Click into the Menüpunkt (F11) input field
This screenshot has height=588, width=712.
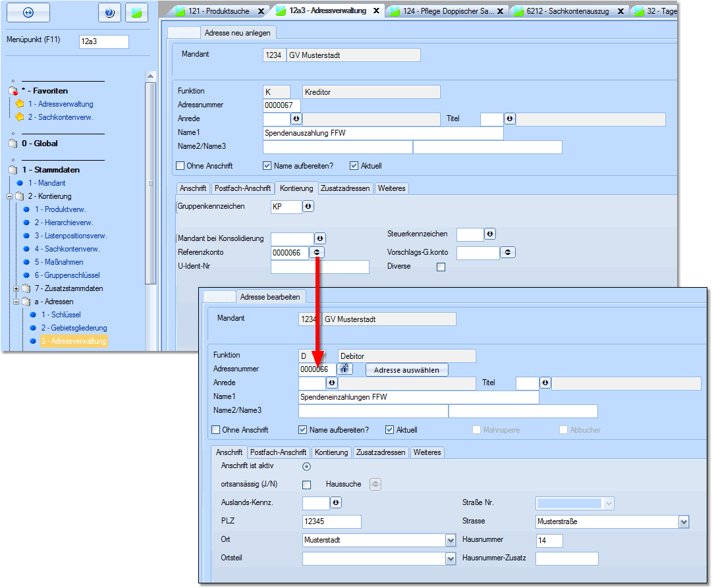click(x=103, y=41)
